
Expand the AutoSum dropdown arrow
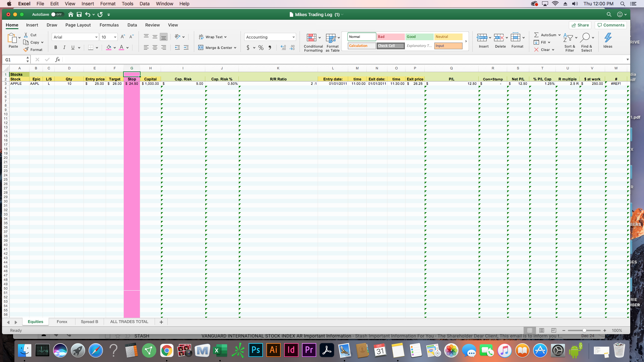pos(559,35)
